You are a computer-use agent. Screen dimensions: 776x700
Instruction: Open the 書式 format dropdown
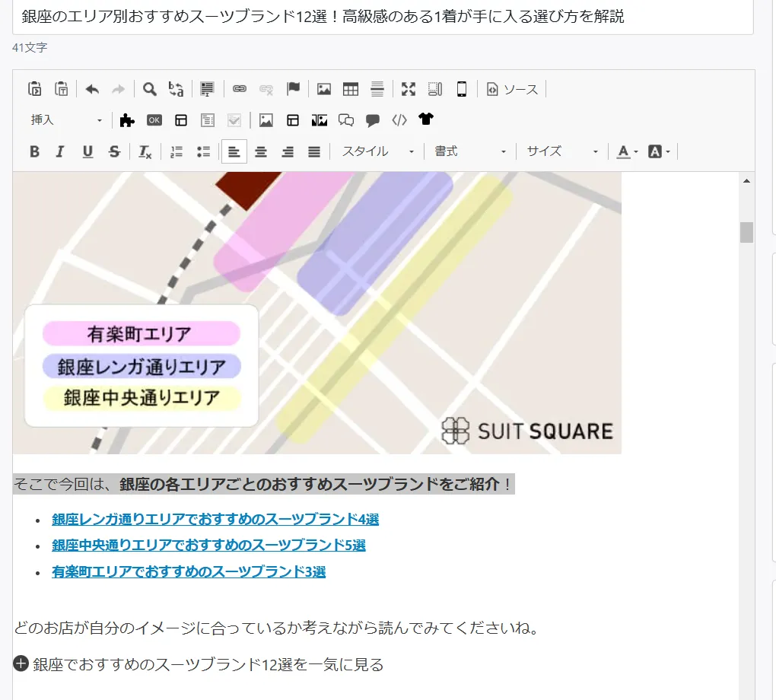(470, 151)
